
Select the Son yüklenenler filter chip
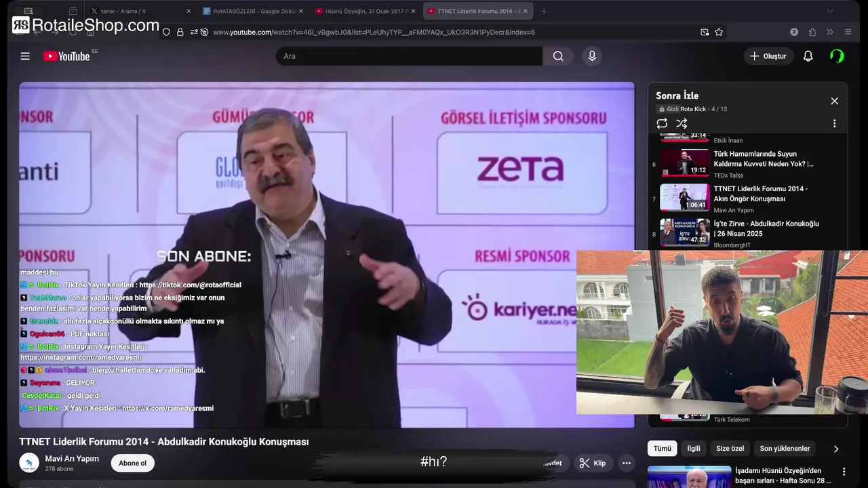click(785, 449)
